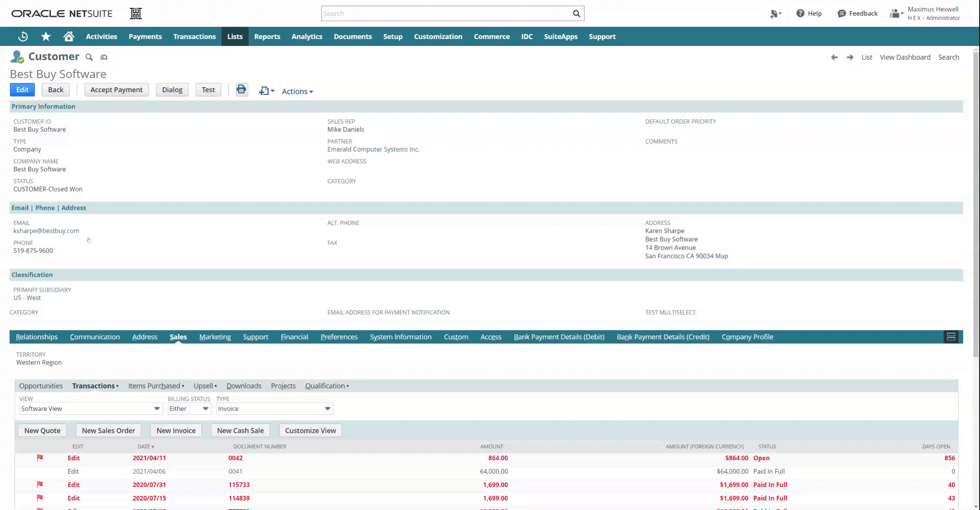
Task: Go to next record arrow
Action: coord(850,57)
